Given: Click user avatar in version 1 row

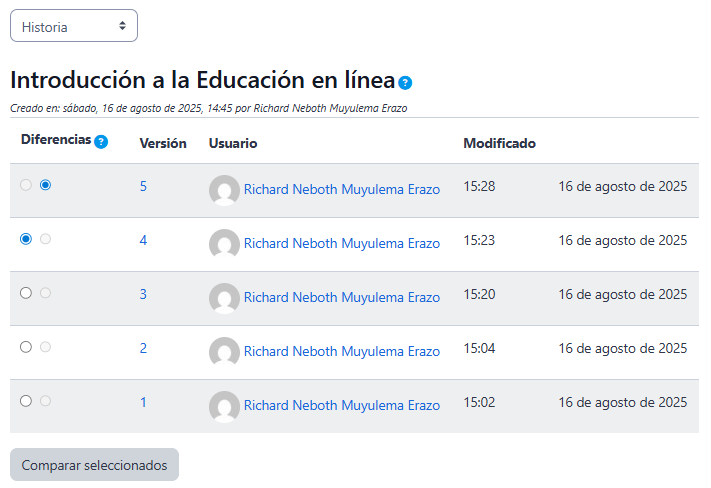Looking at the screenshot, I should 224,406.
